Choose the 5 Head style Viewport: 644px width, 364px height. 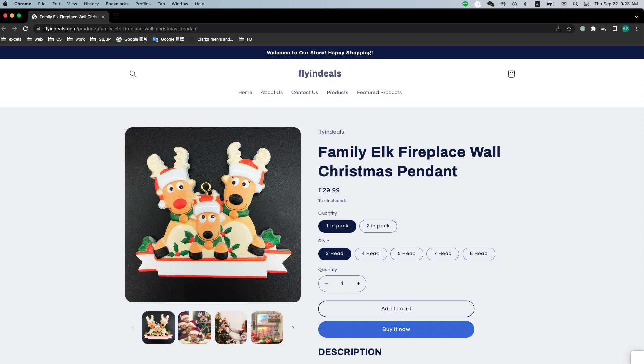click(407, 254)
